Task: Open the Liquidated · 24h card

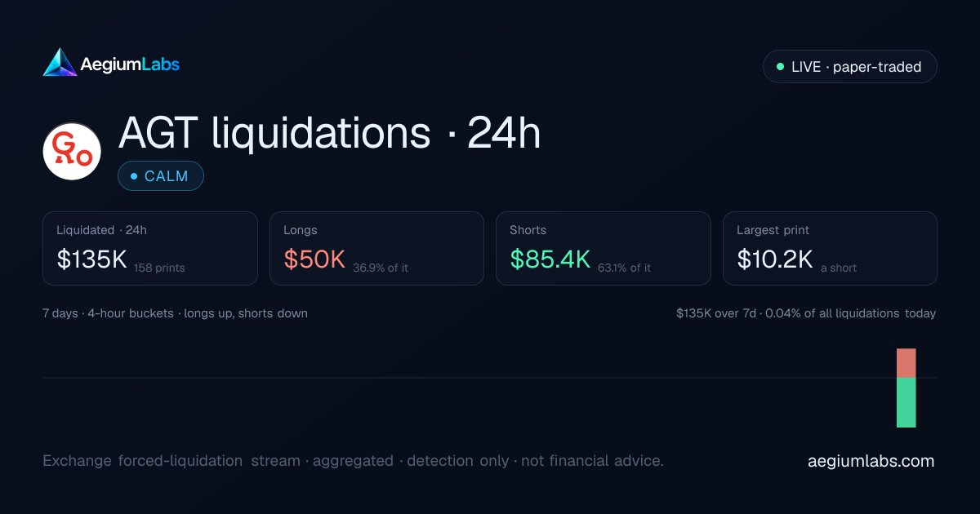Action: [150, 249]
